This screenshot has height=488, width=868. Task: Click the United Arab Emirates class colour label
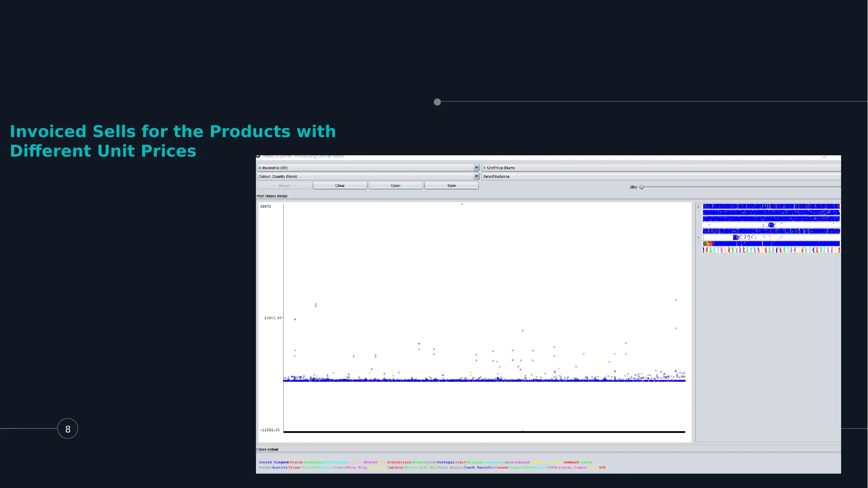[x=420, y=467]
